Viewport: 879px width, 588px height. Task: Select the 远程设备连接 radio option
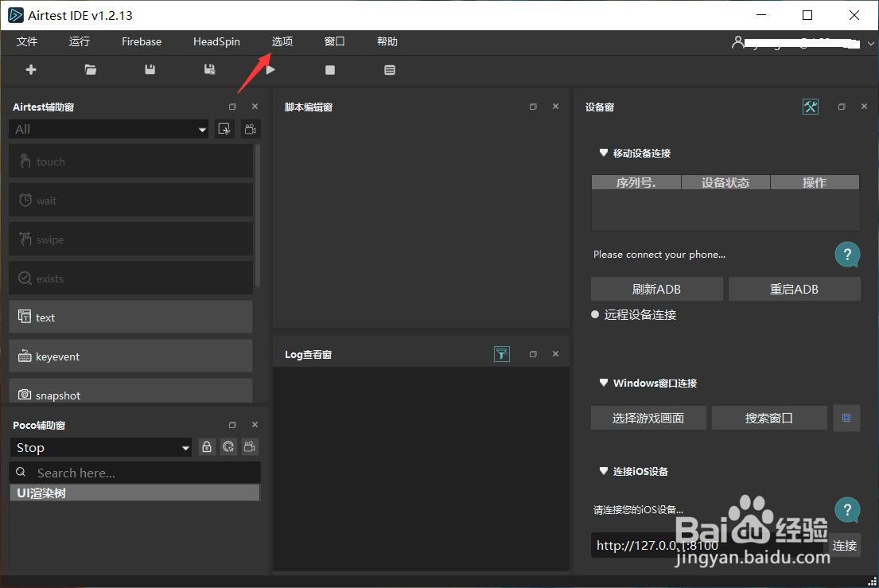[x=595, y=314]
